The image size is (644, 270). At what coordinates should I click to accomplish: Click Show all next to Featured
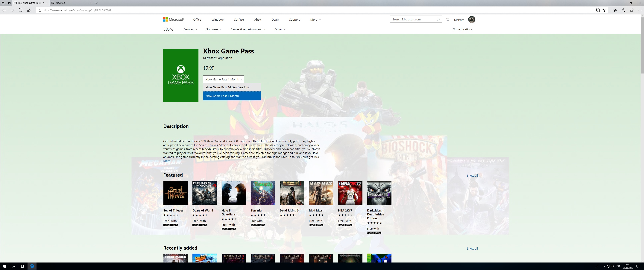coord(472,175)
